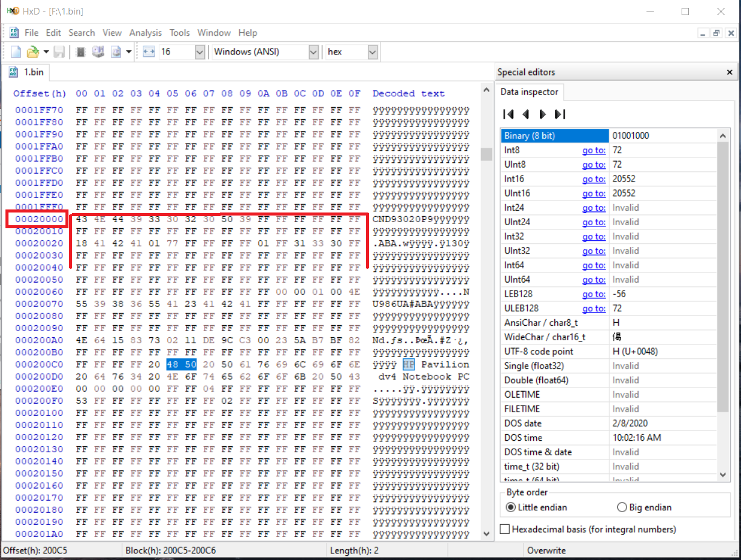Click the Open disk toolbar icon
Viewport: 741px width, 560px height.
[x=98, y=52]
